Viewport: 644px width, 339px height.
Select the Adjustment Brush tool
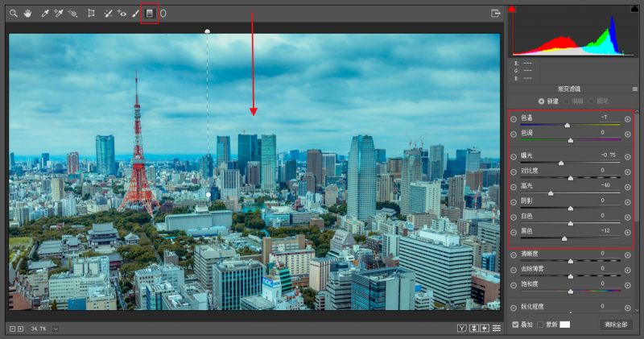135,13
